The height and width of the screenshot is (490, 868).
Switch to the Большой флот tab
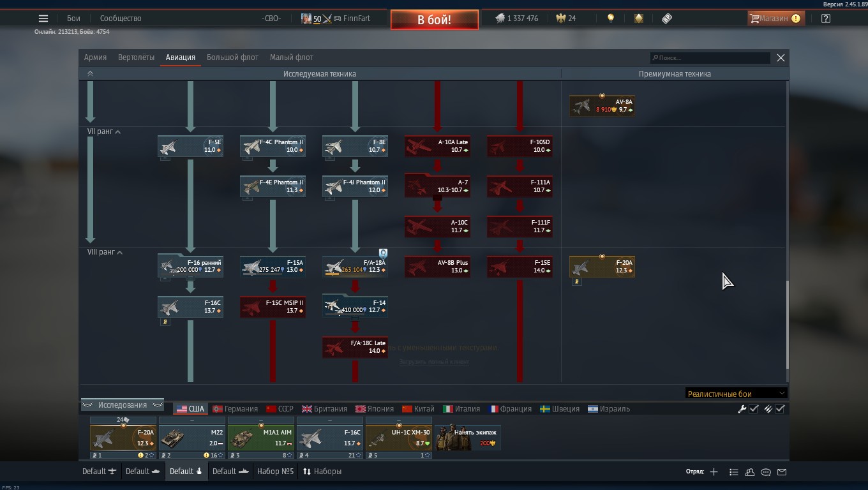click(232, 57)
